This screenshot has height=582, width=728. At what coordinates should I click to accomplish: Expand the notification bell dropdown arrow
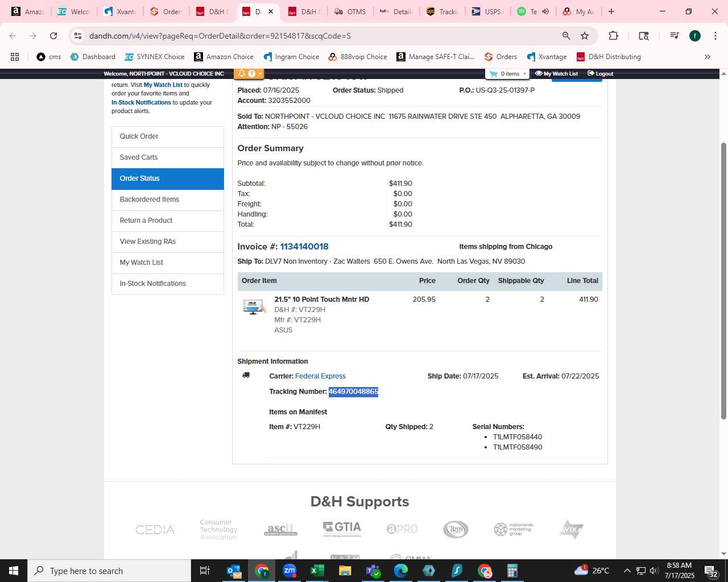(260, 73)
